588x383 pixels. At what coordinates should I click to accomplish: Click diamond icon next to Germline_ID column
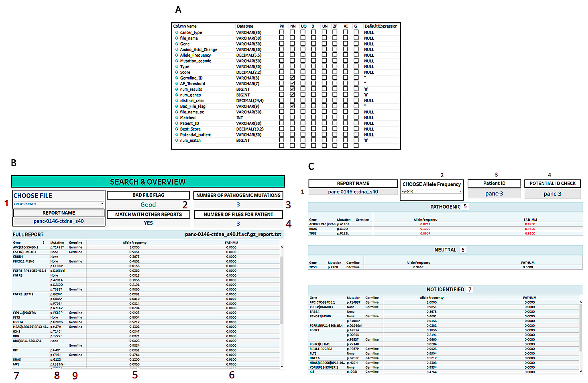(176, 78)
